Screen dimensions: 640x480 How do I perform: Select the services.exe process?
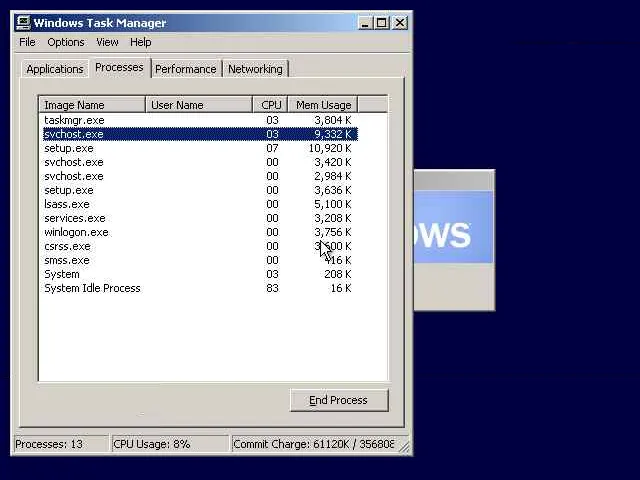[200, 218]
